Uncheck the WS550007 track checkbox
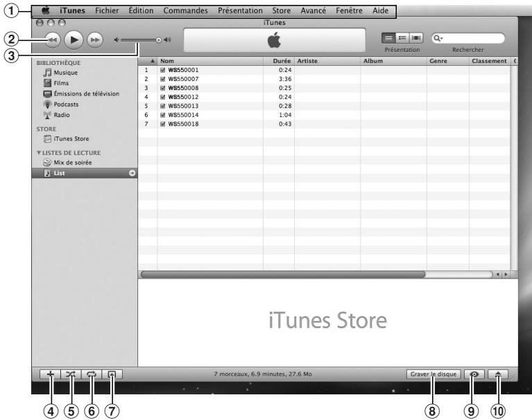 click(162, 79)
